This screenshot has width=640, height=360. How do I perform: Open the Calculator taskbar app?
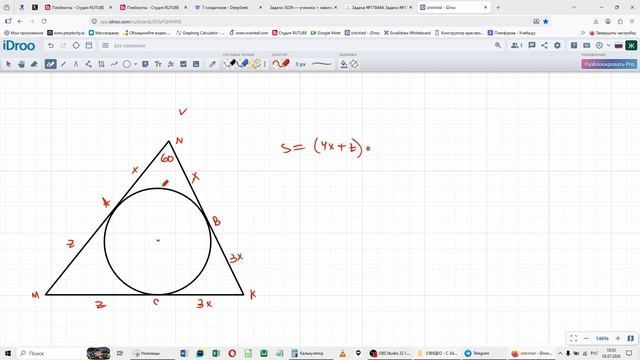pos(307,353)
